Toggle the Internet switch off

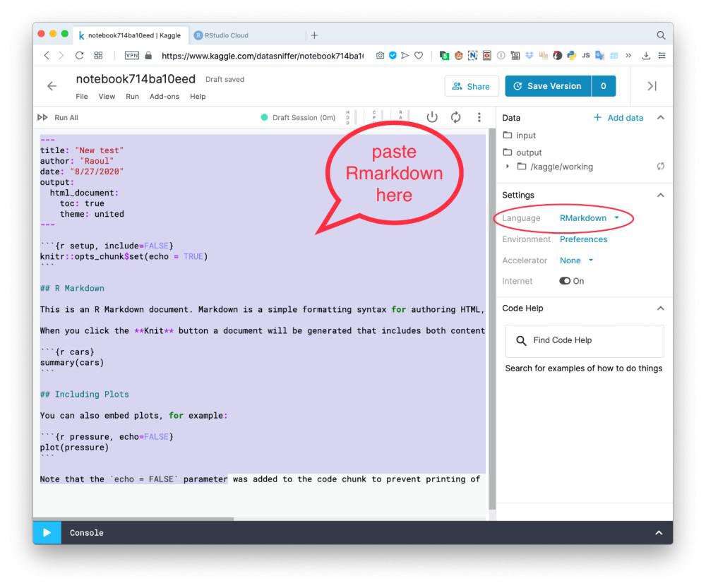pyautogui.click(x=565, y=281)
